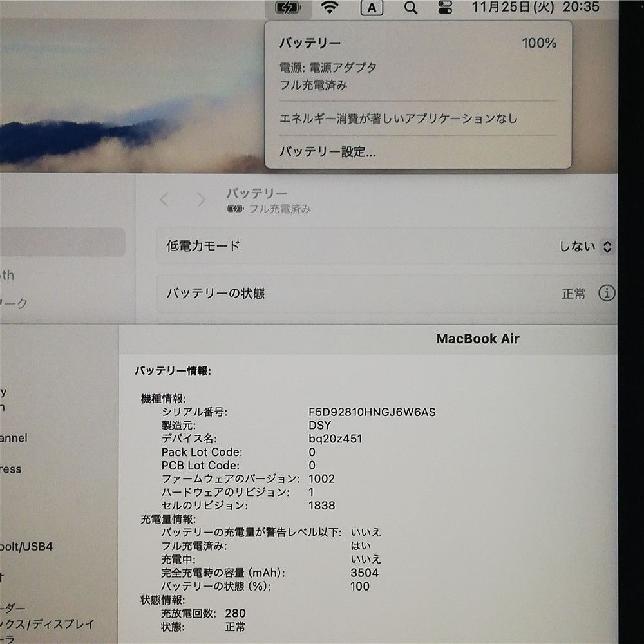Click the MacBook Air window title
Screen dimensions: 644x644
(477, 339)
